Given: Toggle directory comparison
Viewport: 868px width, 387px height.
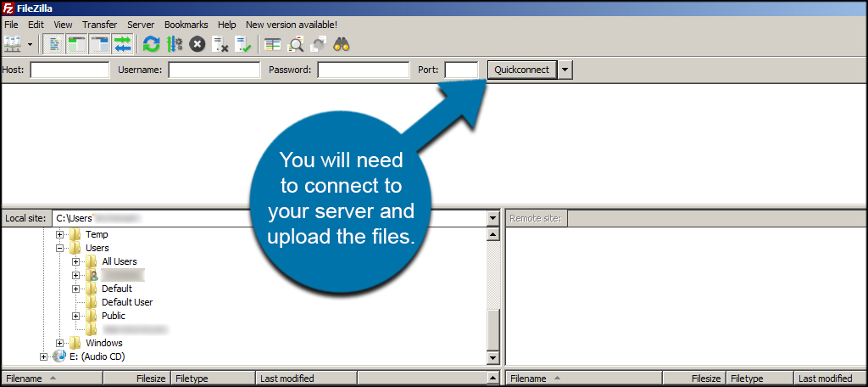Looking at the screenshot, I should click(x=296, y=44).
